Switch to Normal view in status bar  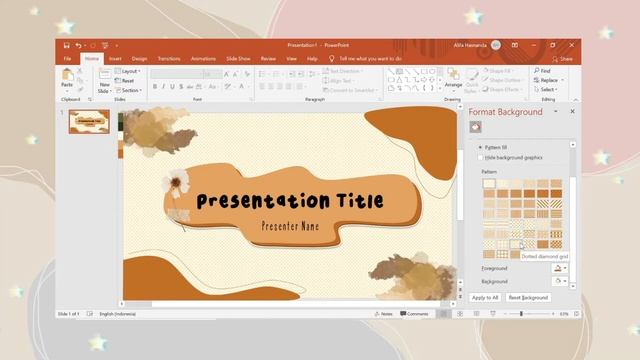pos(443,314)
